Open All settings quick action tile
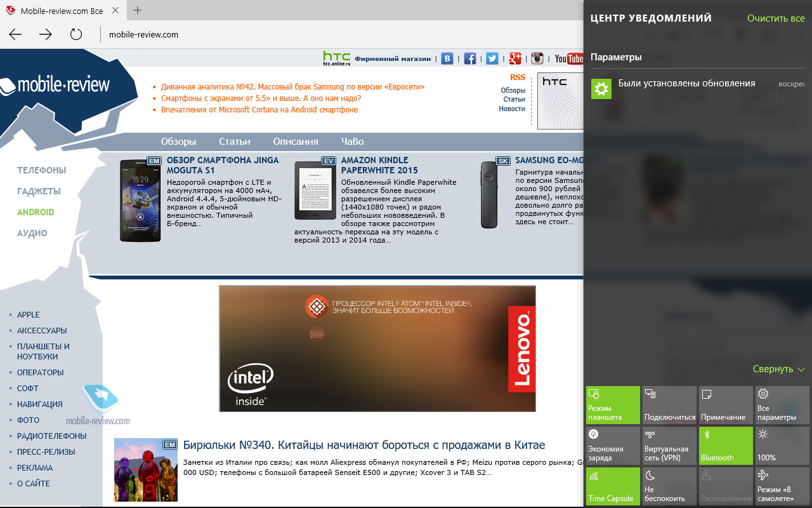The height and width of the screenshot is (508, 812). coord(782,405)
